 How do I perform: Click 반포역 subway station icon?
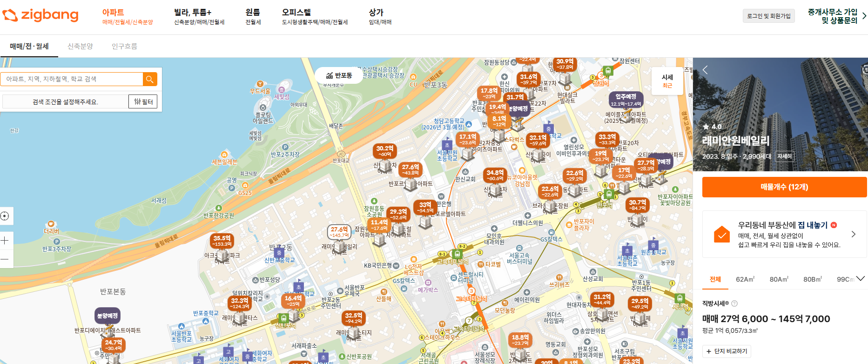point(609,194)
